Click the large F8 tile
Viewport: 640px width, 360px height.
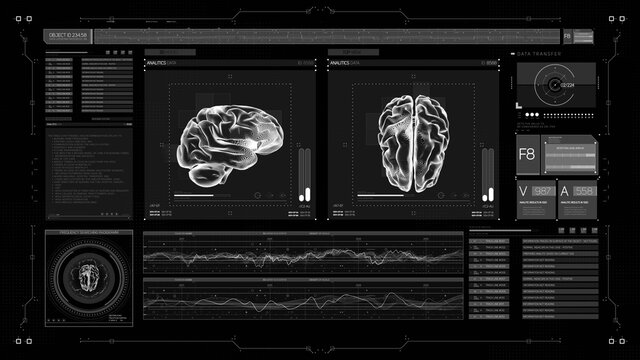(527, 154)
